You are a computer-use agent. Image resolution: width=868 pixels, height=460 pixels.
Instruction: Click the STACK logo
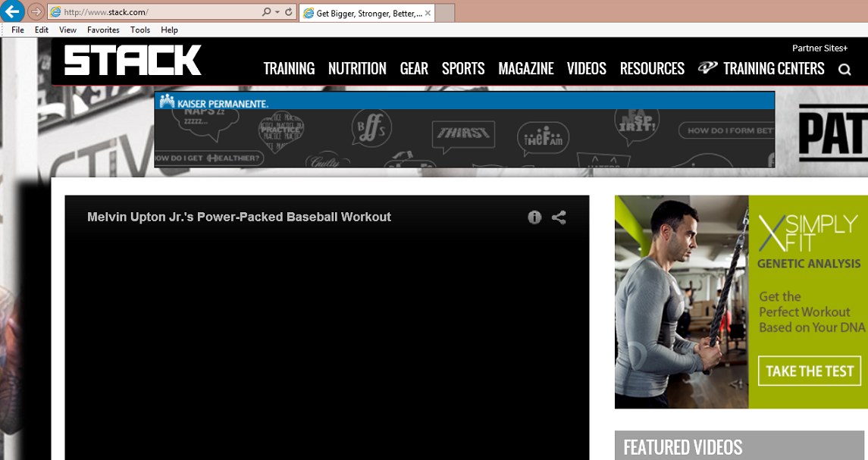[x=133, y=61]
